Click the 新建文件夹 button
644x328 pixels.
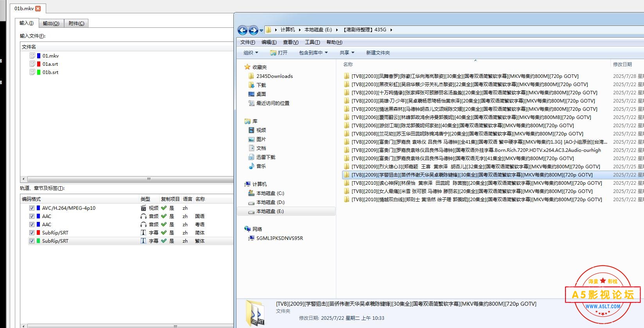pos(378,53)
